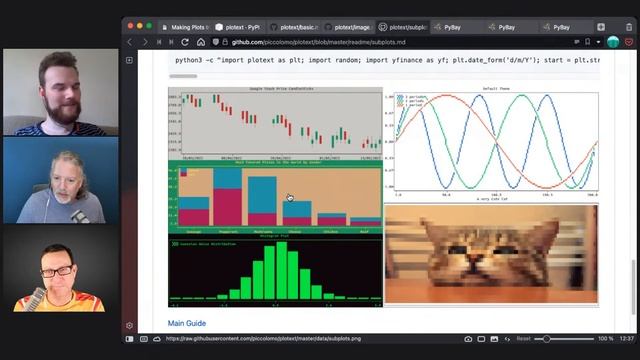Viewport: 640px width, 360px height.
Task: Toggle reader view in the address bar
Action: pyautogui.click(x=577, y=42)
